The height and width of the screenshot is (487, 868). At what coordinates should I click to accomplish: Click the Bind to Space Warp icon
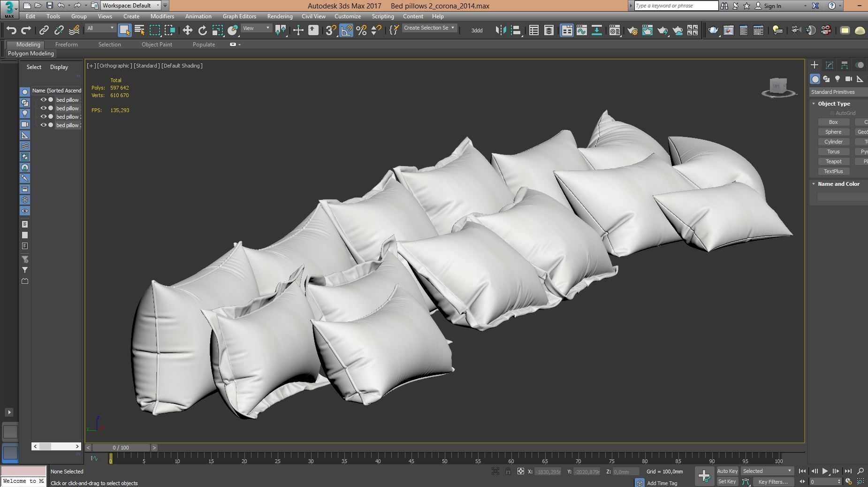click(x=74, y=30)
